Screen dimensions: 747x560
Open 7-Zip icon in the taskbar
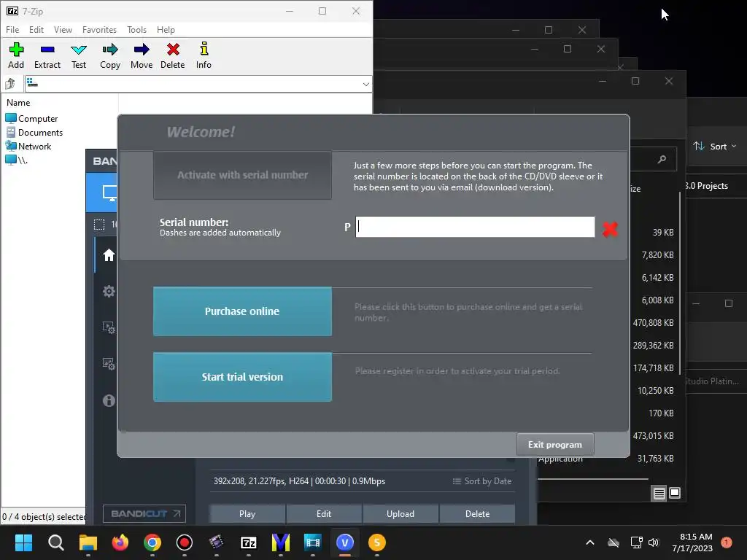coord(249,542)
